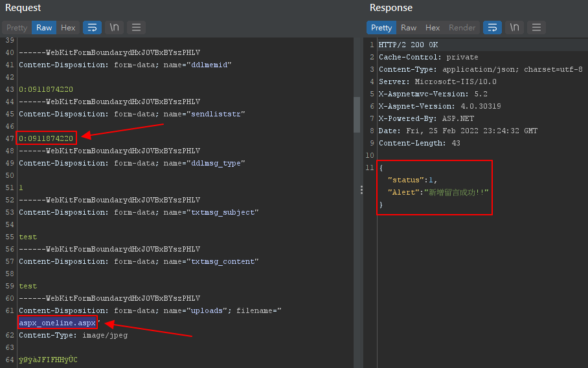The height and width of the screenshot is (368, 588).
Task: Click the Date header line in response
Action: coord(458,131)
